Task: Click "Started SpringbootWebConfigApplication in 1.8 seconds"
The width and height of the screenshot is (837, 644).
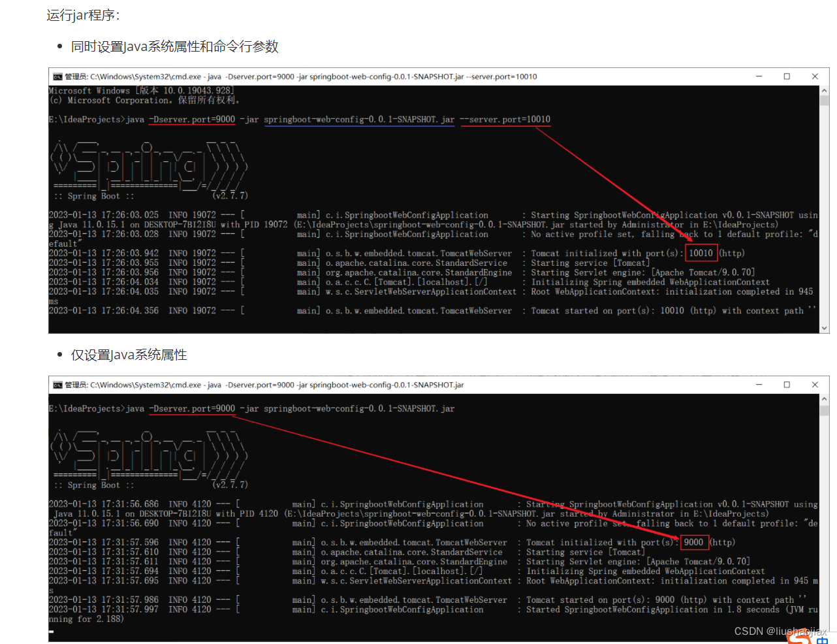Action: coord(653,609)
